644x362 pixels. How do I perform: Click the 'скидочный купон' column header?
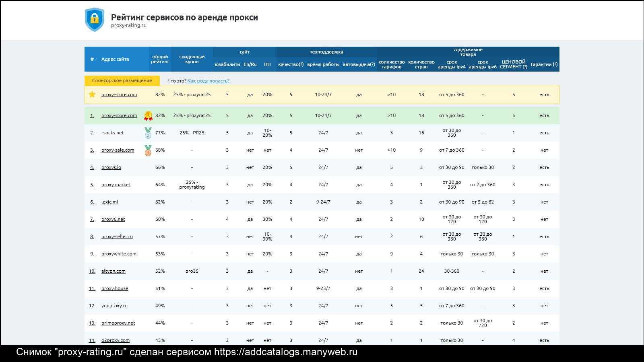tap(192, 59)
